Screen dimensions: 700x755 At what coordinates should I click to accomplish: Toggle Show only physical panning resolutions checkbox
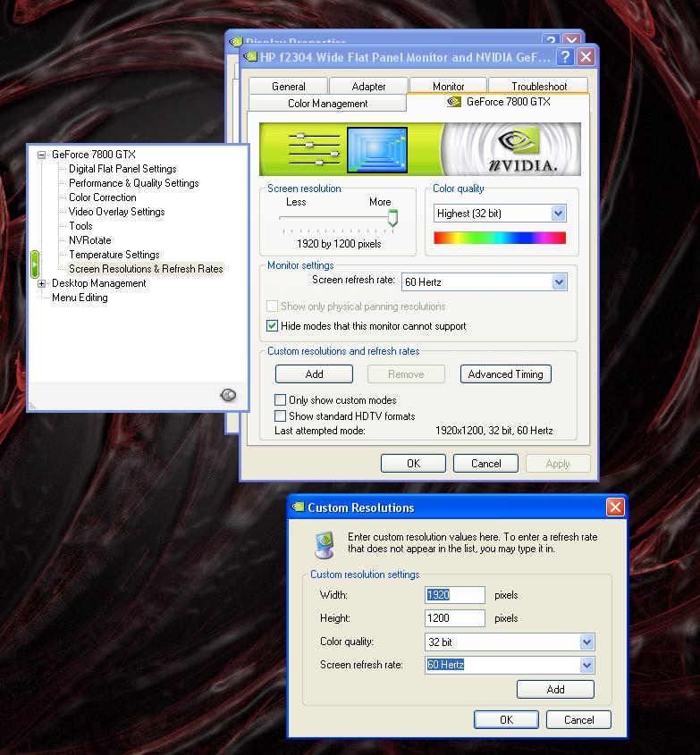pyautogui.click(x=272, y=306)
